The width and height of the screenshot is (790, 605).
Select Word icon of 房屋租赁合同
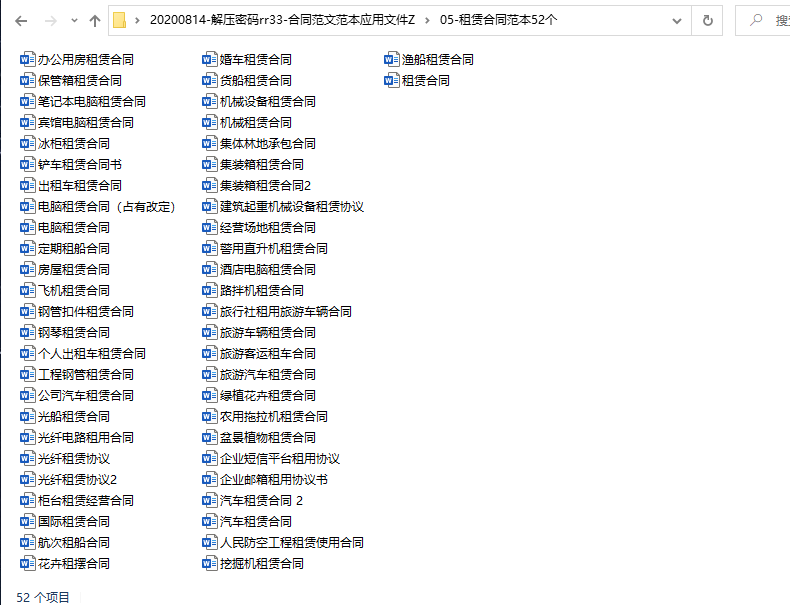(28, 270)
